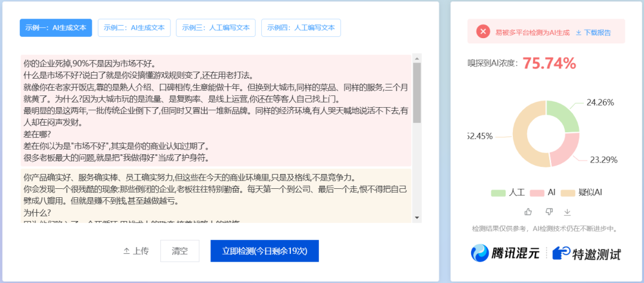Click the thumbs-up feedback icon
The height and width of the screenshot is (283, 644).
(x=528, y=212)
